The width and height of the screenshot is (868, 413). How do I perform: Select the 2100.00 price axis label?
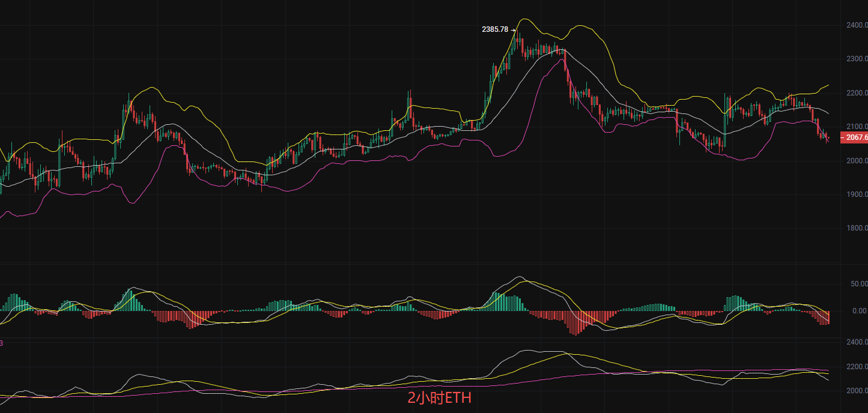click(x=856, y=127)
